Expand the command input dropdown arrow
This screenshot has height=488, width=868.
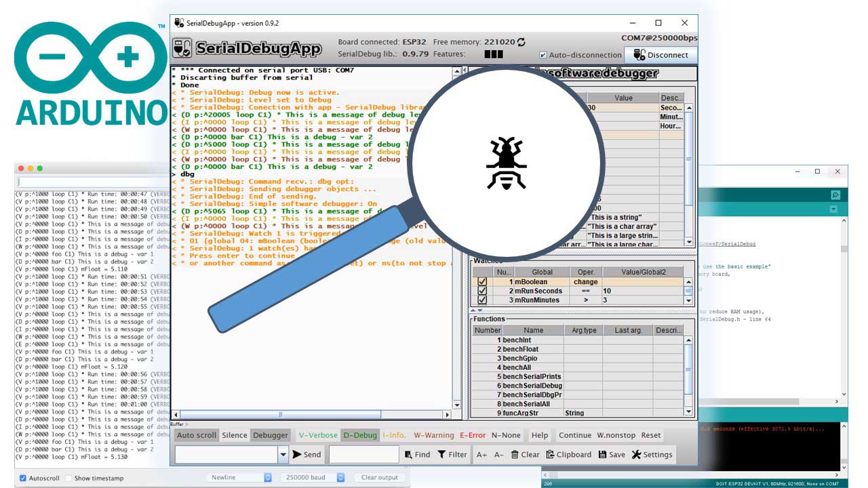coord(283,455)
